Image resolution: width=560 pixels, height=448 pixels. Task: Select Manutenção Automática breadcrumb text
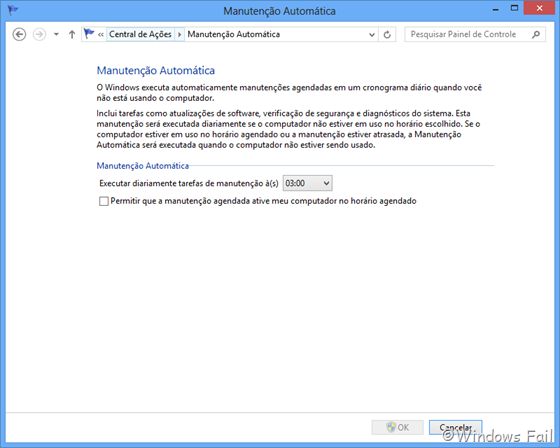pos(234,34)
